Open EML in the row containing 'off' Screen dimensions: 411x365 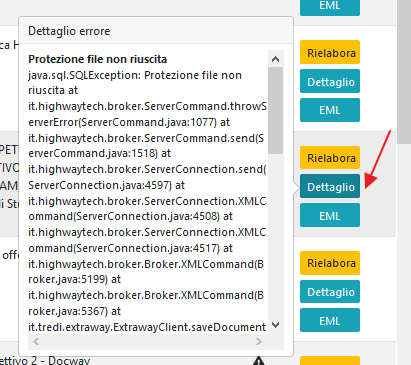(330, 320)
